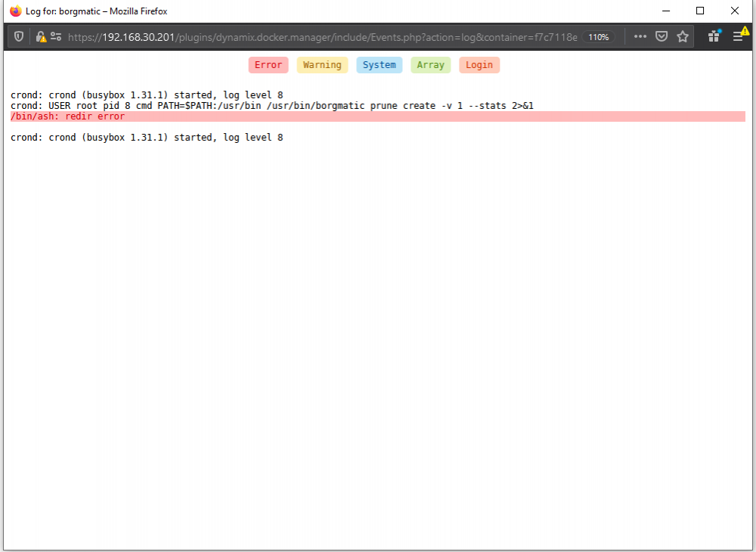Filter log by System button

click(x=380, y=65)
